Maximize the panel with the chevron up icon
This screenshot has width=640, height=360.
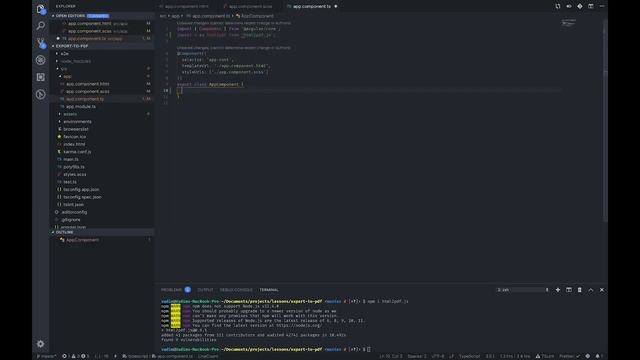coord(591,290)
